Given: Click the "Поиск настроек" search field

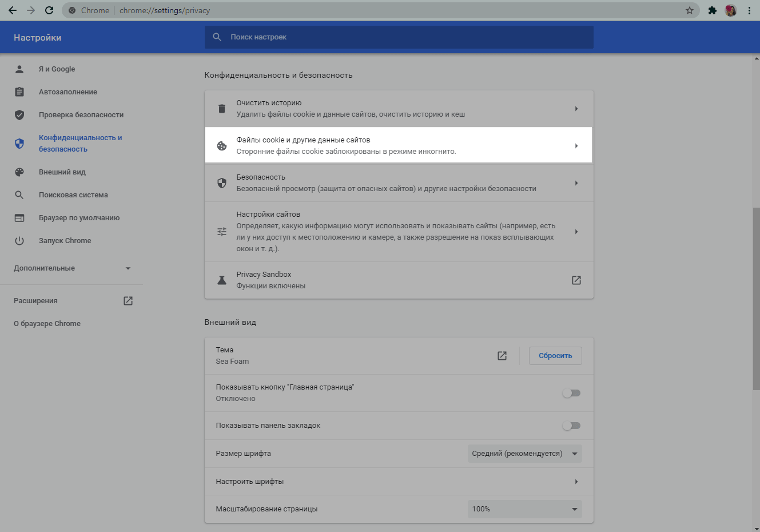Looking at the screenshot, I should coord(399,37).
